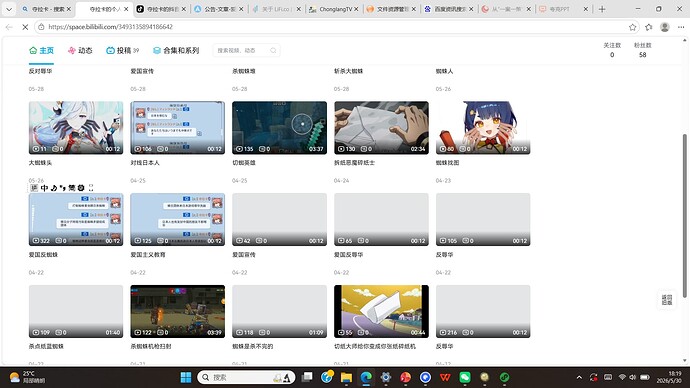690x388 pixels.
Task: Click the taskbar 搜索 search box
Action: (246, 377)
